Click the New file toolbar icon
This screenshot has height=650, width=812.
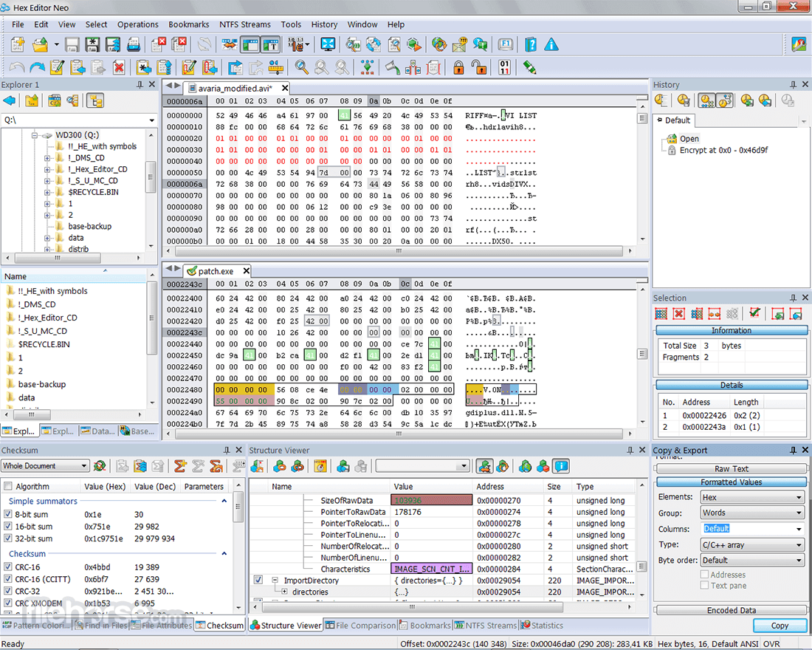[x=18, y=45]
